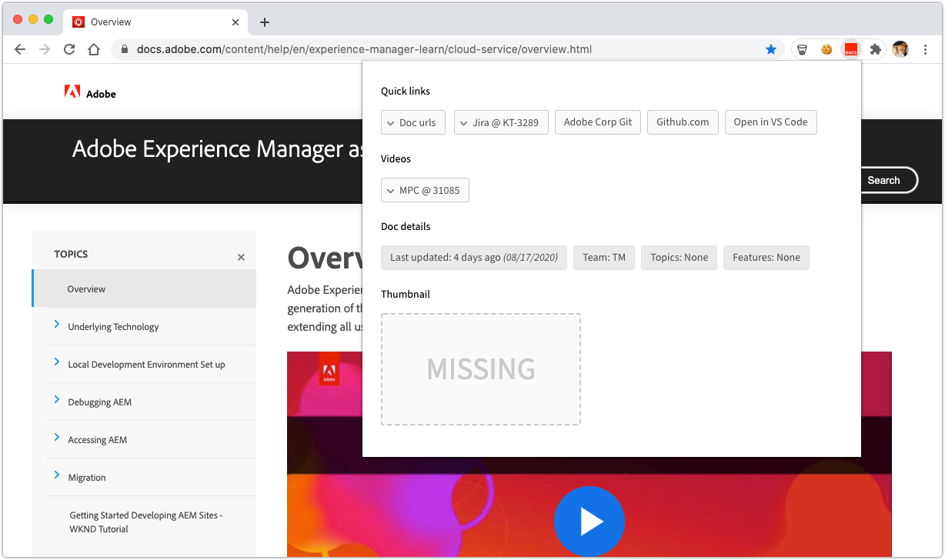
Task: Click the bookmark star icon in address bar
Action: click(x=771, y=49)
